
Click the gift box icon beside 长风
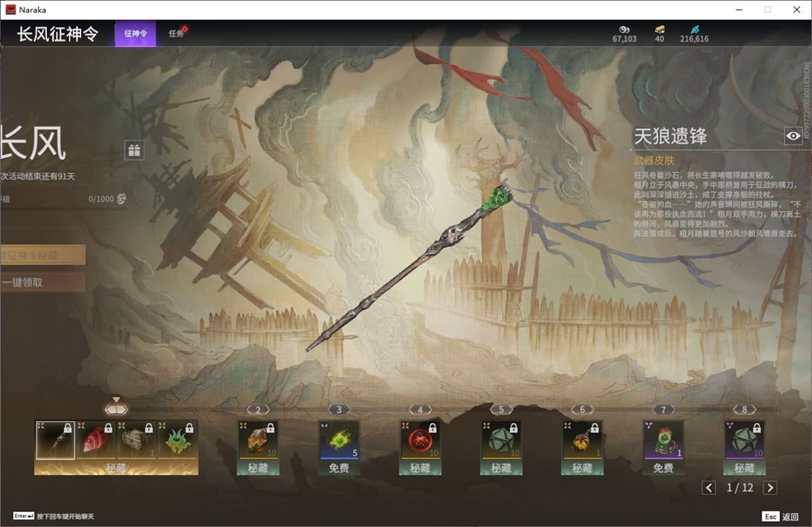point(134,150)
